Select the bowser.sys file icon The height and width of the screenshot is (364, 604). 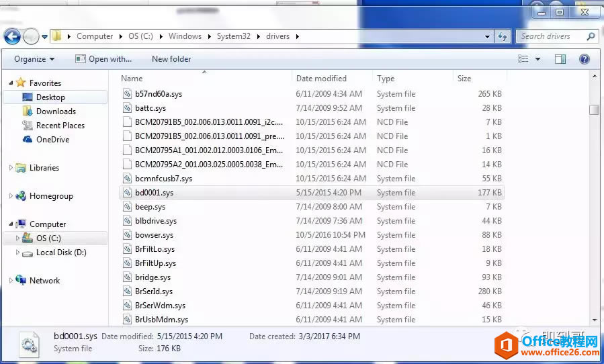pos(128,235)
